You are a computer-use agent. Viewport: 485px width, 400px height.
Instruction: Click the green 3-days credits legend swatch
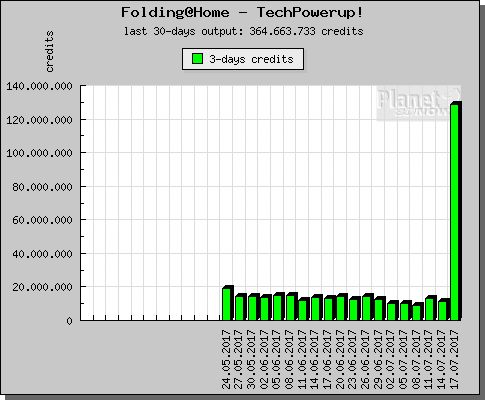pyautogui.click(x=198, y=59)
